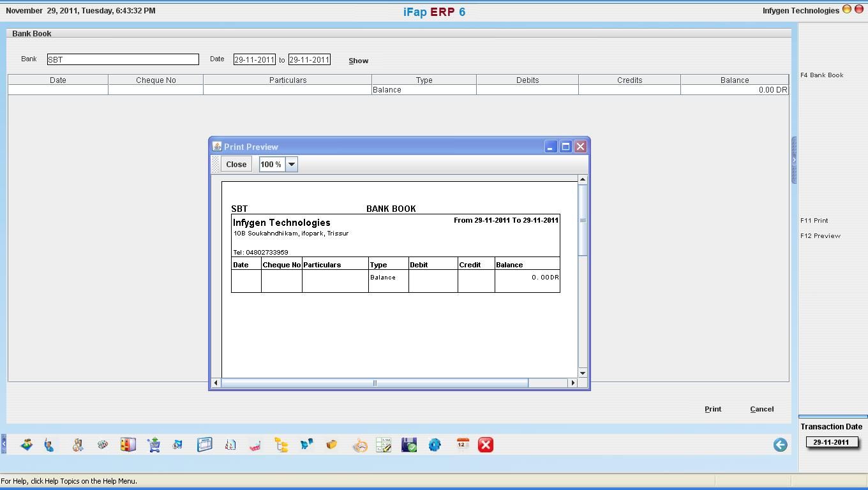Click the documents pages toolbar icon
Screen dimensions: 868x490
pyautogui.click(x=230, y=445)
